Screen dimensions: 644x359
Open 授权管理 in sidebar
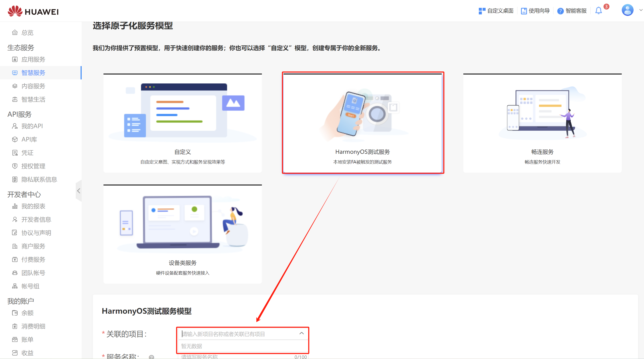point(33,166)
